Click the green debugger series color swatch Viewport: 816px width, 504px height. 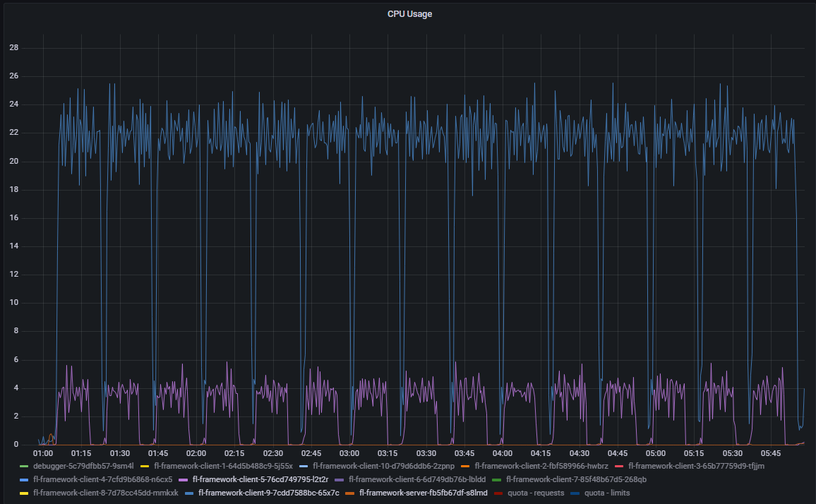coord(25,466)
